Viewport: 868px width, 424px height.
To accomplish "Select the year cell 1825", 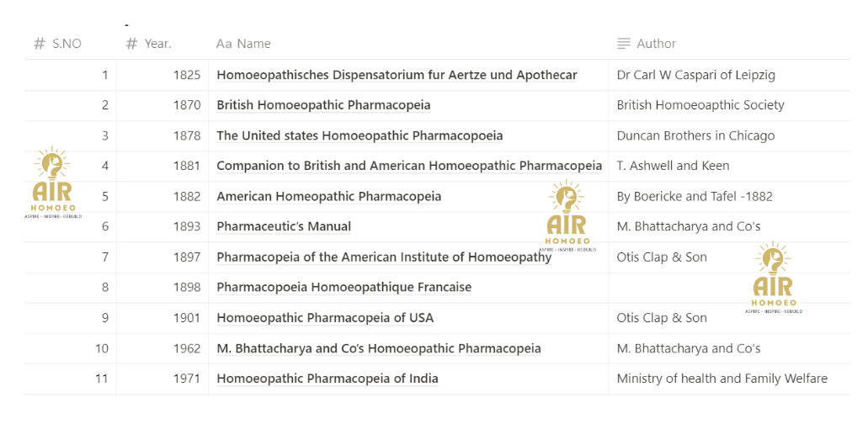I will (x=162, y=75).
